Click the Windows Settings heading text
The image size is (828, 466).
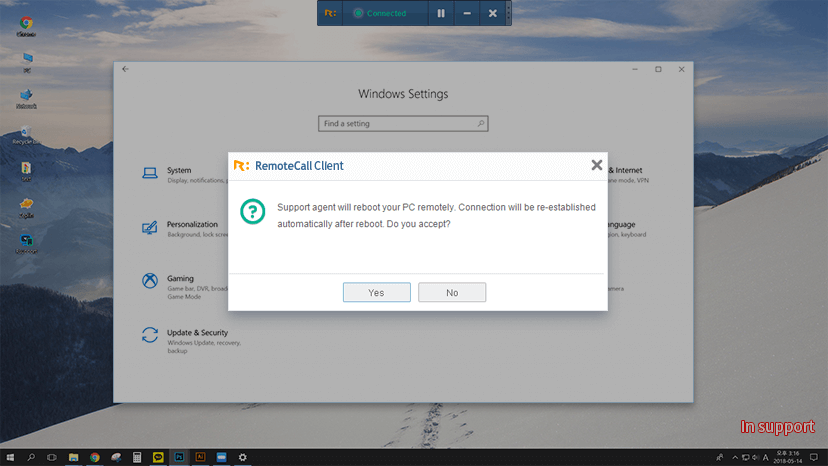(x=403, y=94)
